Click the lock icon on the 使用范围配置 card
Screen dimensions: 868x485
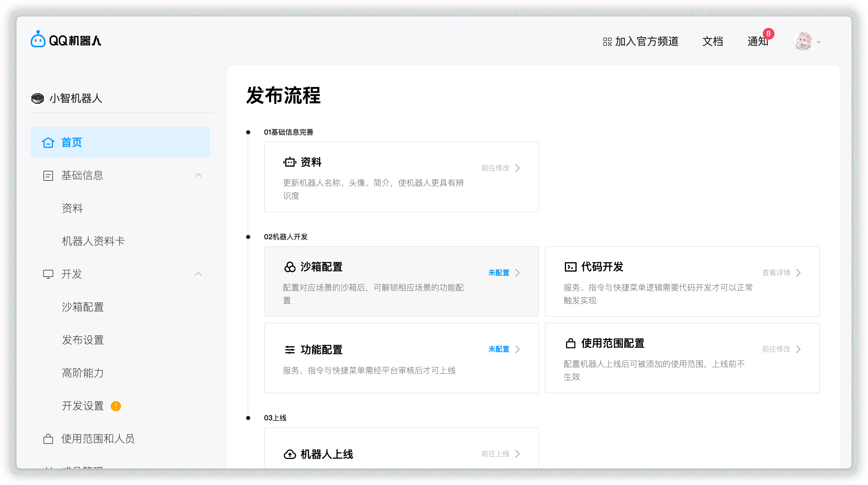(x=570, y=344)
